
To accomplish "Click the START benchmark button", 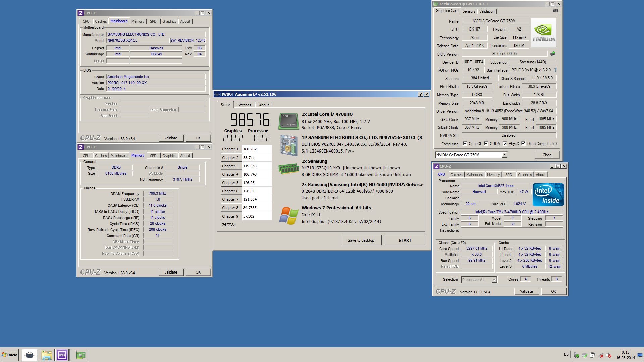I will [405, 240].
